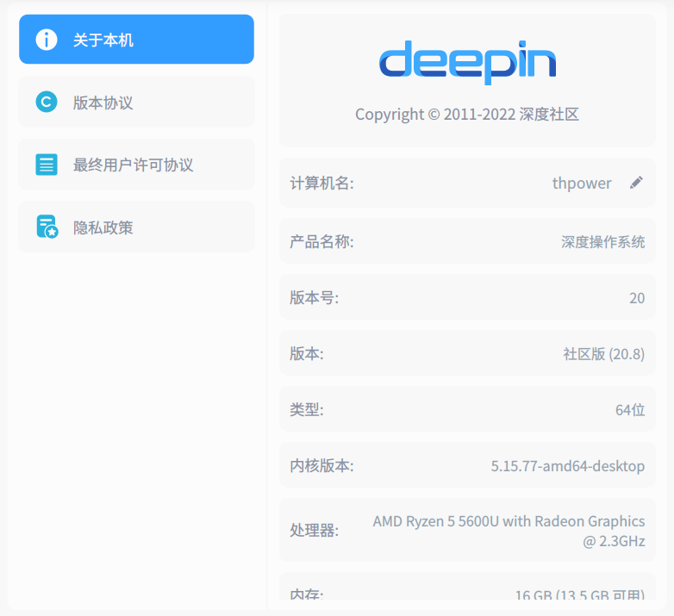Click the 版本: label
This screenshot has height=616, width=674.
307,353
